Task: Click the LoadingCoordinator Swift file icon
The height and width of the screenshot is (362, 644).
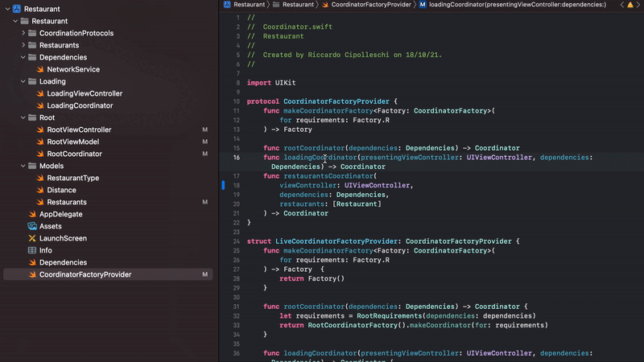Action: [40, 105]
